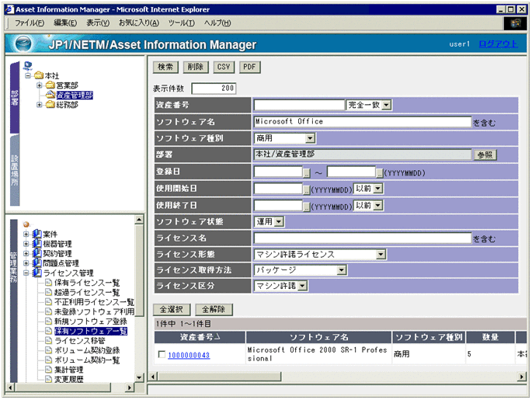Check the box for asset 1000000043
This screenshot has width=532, height=400.
coord(162,354)
